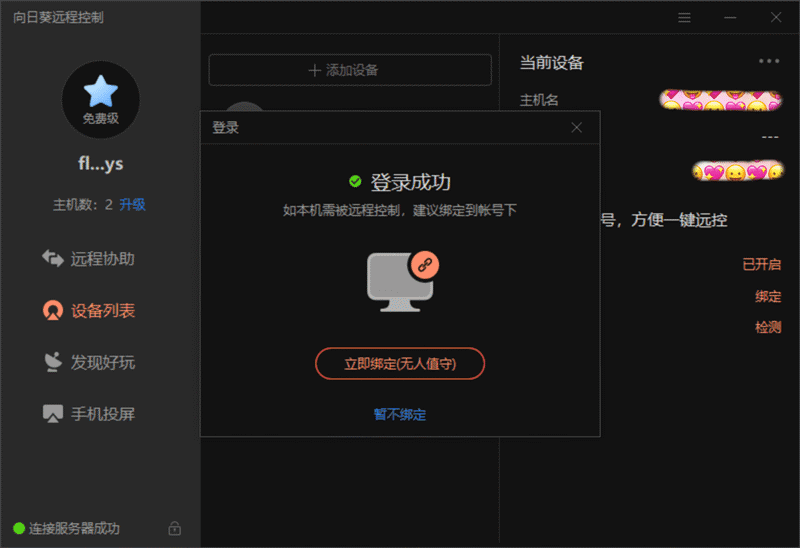Click the orange 设备列表 icon
Image resolution: width=800 pixels, height=548 pixels.
point(53,310)
